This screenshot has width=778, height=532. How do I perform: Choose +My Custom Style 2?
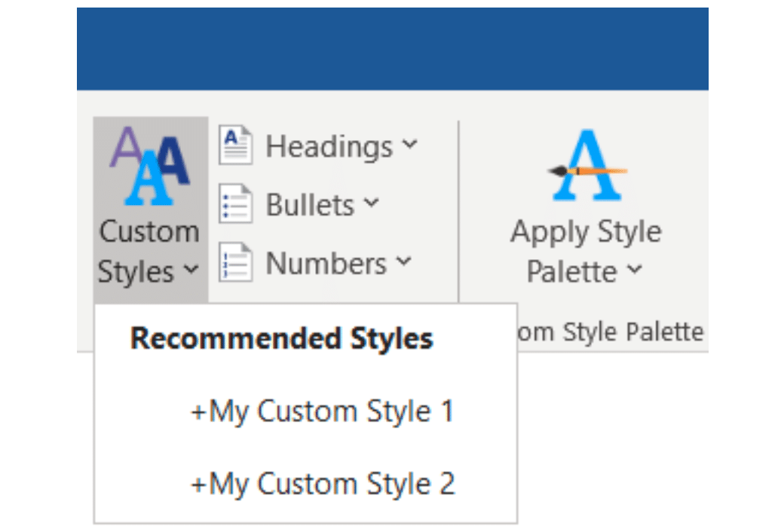(306, 484)
